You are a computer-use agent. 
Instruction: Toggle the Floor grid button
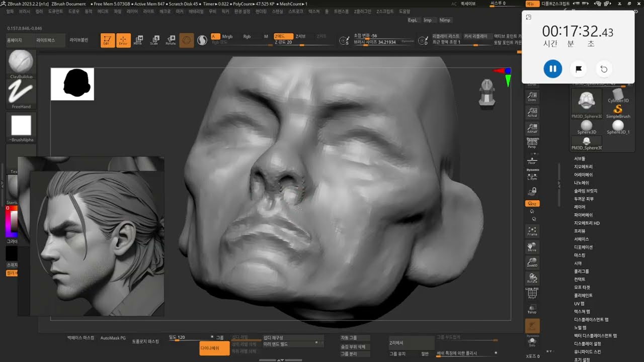pyautogui.click(x=532, y=159)
